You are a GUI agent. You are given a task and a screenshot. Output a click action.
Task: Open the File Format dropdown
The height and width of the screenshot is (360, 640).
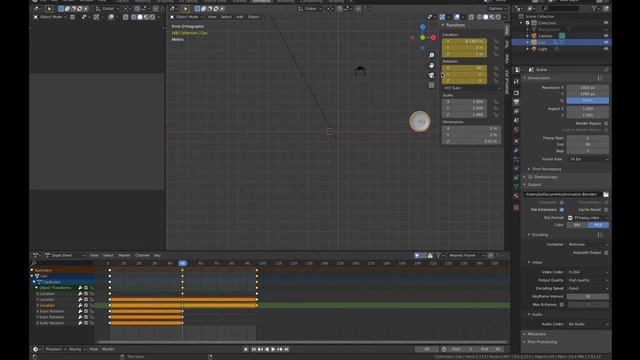[x=588, y=218]
